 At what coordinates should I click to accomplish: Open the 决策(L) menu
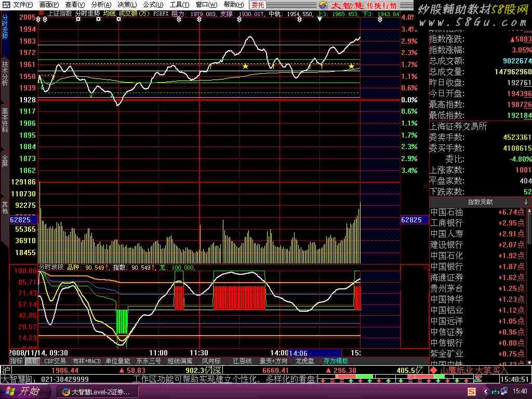(127, 5)
